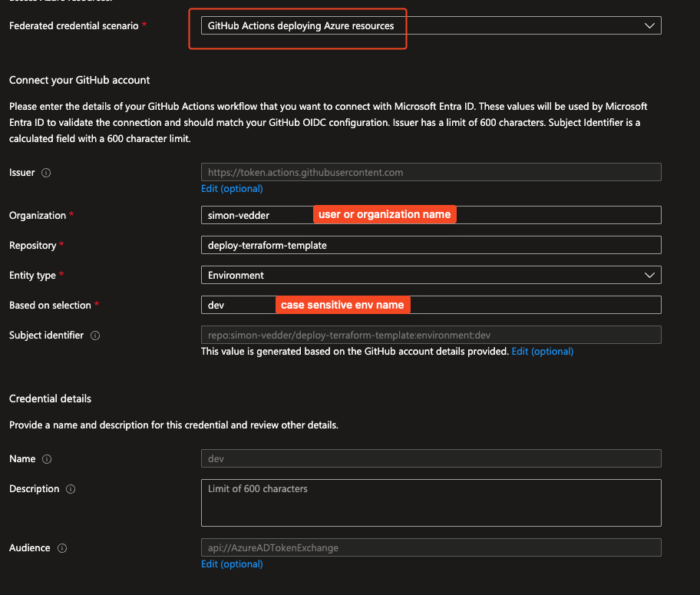Click the Audience field with api://AzureADTokenExchange

tap(431, 548)
